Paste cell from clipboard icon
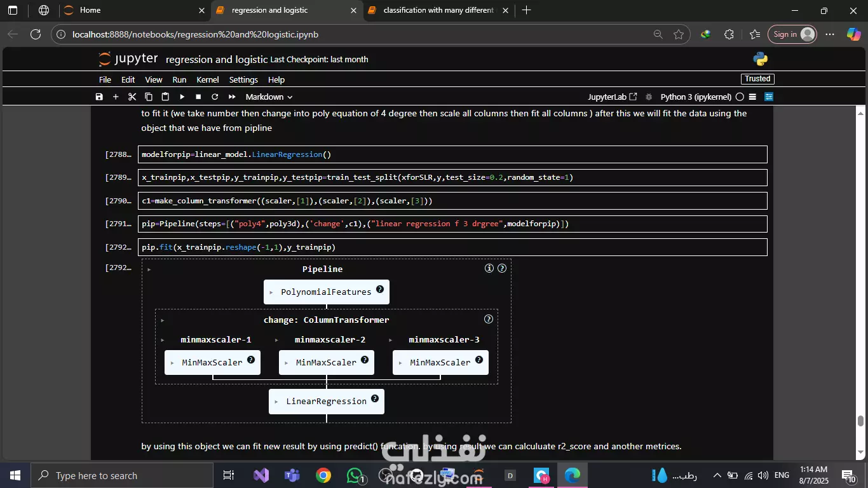The width and height of the screenshot is (868, 488). pos(165,97)
